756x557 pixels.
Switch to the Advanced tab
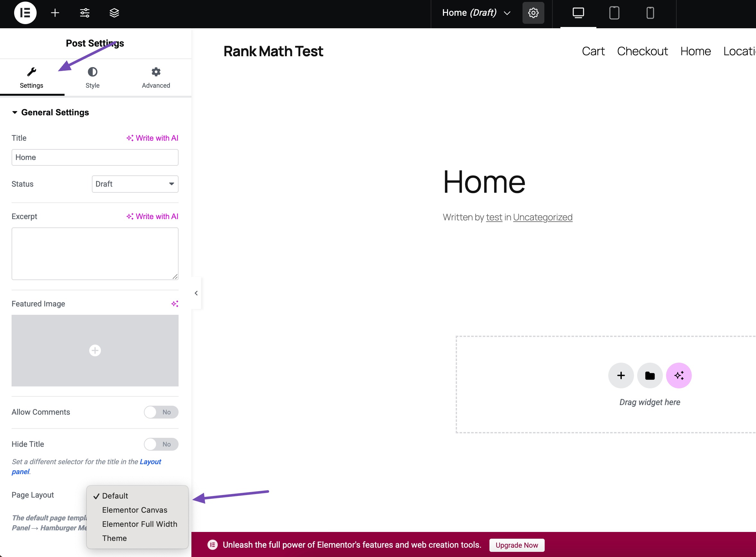click(156, 78)
